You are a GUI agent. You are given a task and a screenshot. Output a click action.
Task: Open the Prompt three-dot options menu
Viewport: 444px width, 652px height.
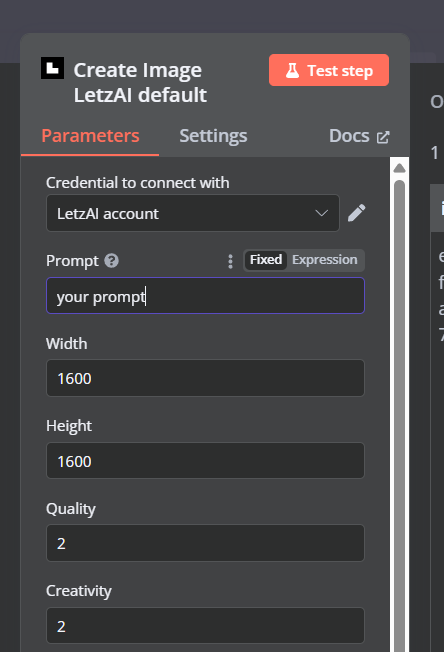[x=230, y=261]
